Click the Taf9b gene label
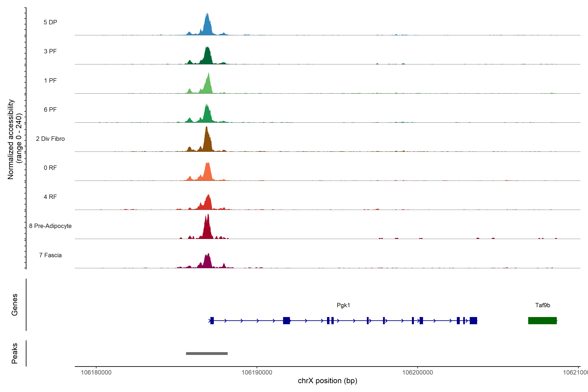588x392 pixels. (542, 305)
